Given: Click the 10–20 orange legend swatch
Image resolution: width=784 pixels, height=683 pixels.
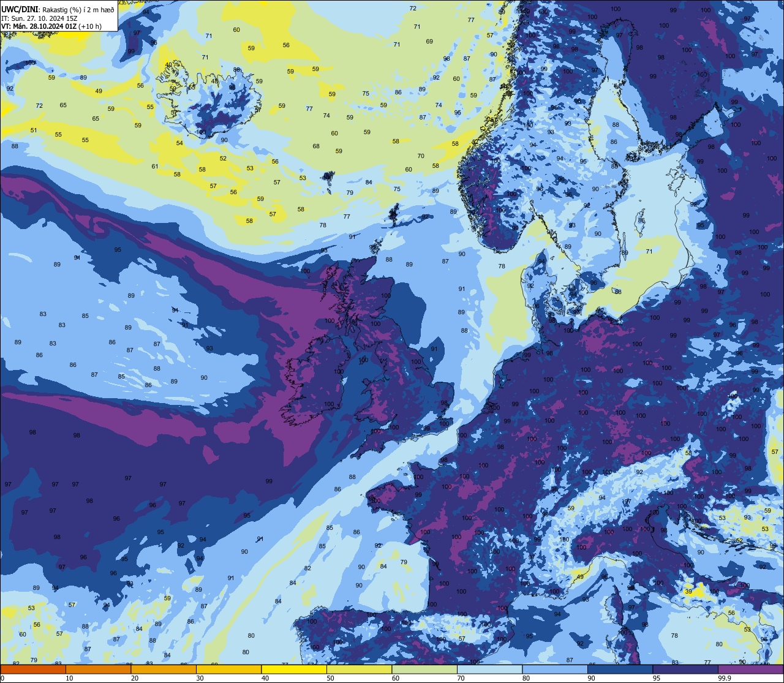Looking at the screenshot, I should [x=98, y=670].
